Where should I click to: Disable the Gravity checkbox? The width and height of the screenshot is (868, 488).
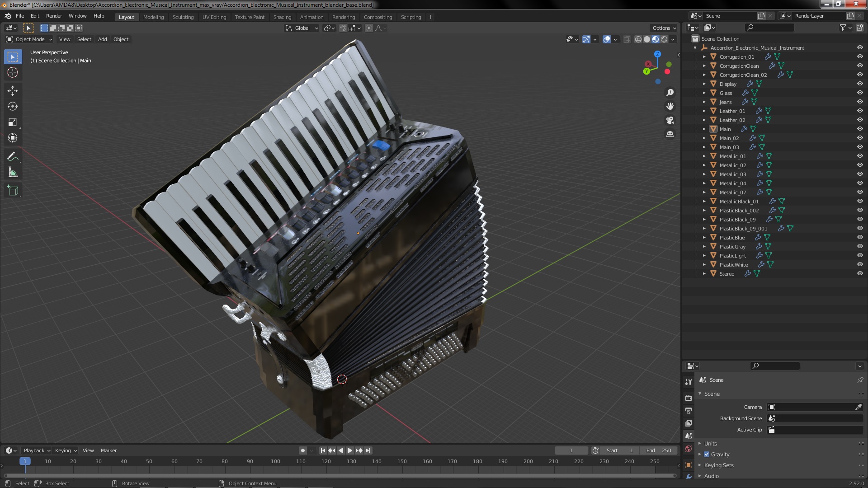(707, 454)
